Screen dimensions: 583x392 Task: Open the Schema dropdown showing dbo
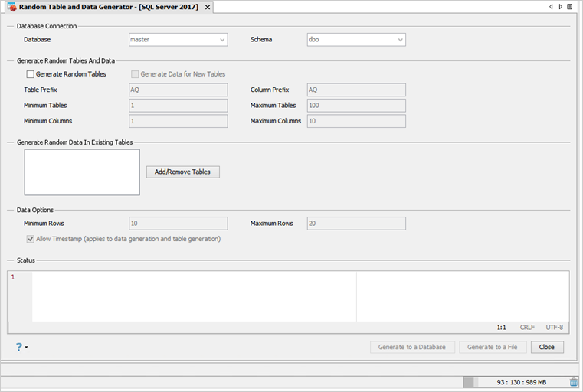tap(356, 40)
